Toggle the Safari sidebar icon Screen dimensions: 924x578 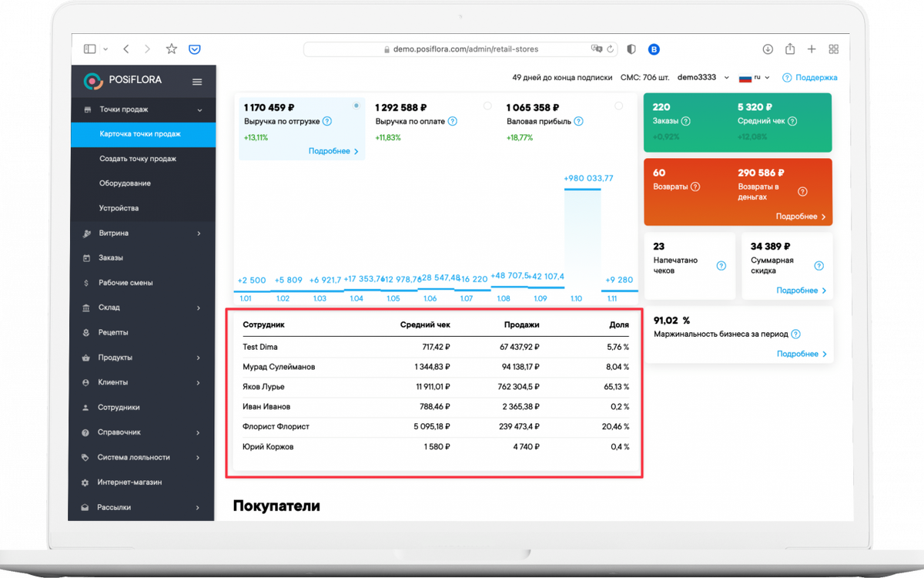point(90,49)
